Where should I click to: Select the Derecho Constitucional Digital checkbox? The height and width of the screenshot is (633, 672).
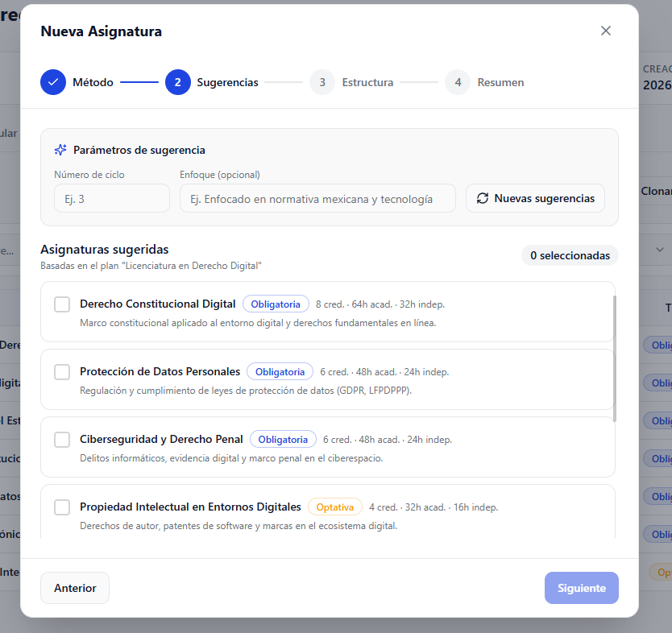pyautogui.click(x=62, y=304)
